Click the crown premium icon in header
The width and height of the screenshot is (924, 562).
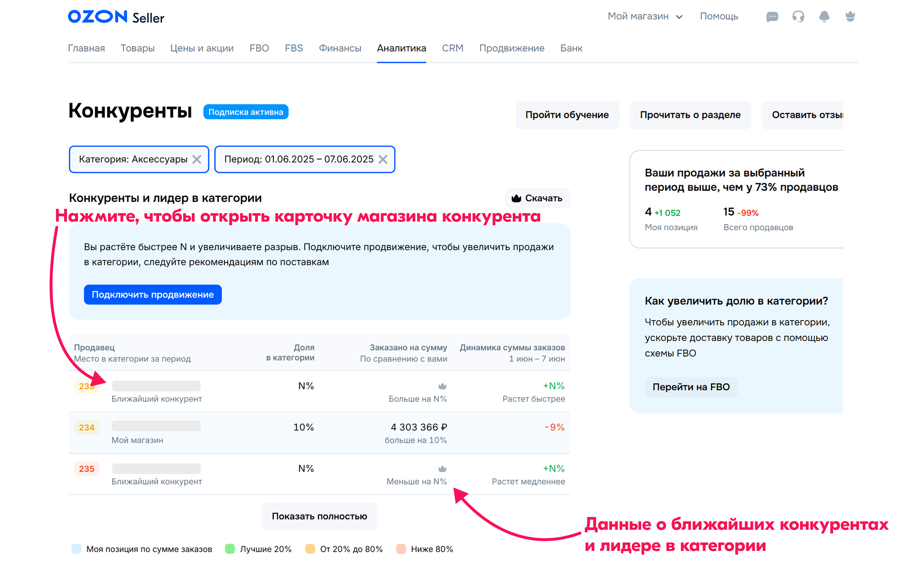pos(850,17)
